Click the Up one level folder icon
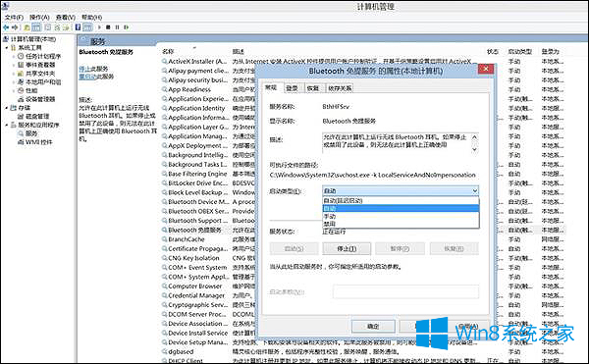This screenshot has width=589, height=364. click(27, 27)
